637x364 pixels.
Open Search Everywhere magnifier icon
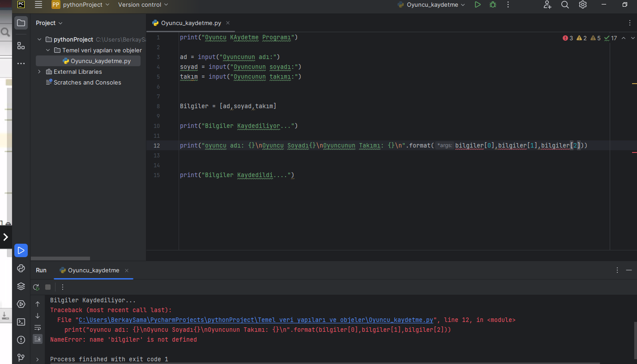pos(565,4)
